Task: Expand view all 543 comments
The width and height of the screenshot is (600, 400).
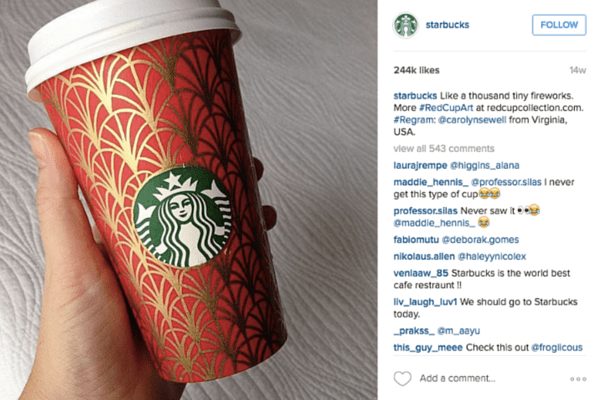Action: [x=444, y=149]
